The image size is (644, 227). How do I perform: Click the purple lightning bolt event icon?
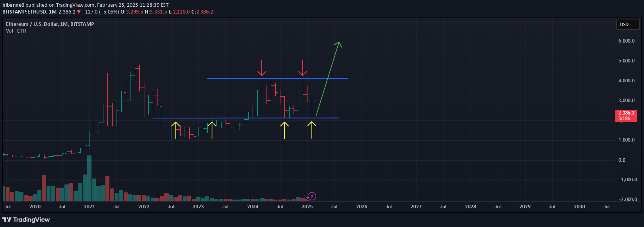[x=312, y=196]
